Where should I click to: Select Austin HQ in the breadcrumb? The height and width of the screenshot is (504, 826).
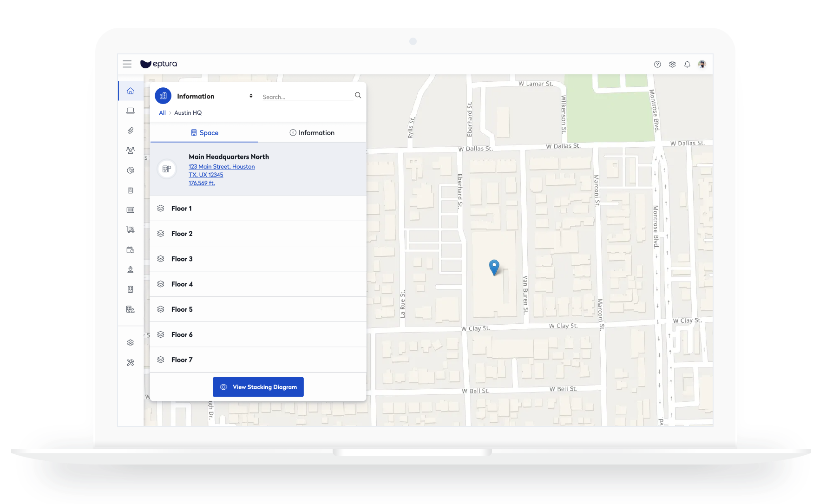tap(188, 113)
